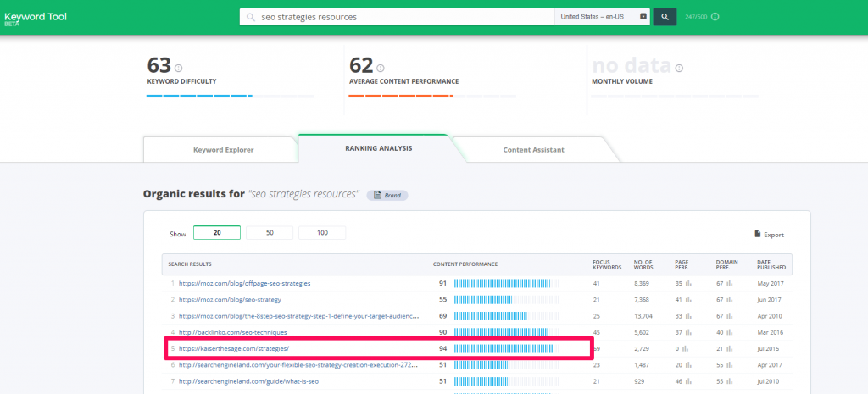Open kaiserthesage.com/strategies link
The height and width of the screenshot is (394, 868).
[234, 348]
